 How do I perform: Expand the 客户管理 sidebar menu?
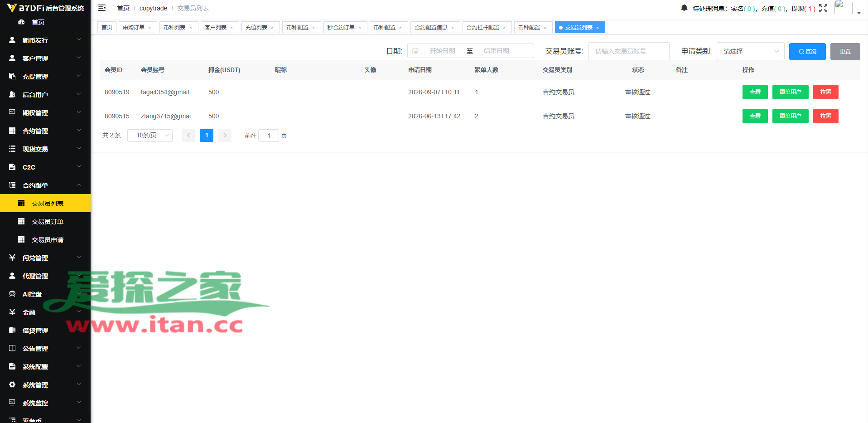[45, 58]
